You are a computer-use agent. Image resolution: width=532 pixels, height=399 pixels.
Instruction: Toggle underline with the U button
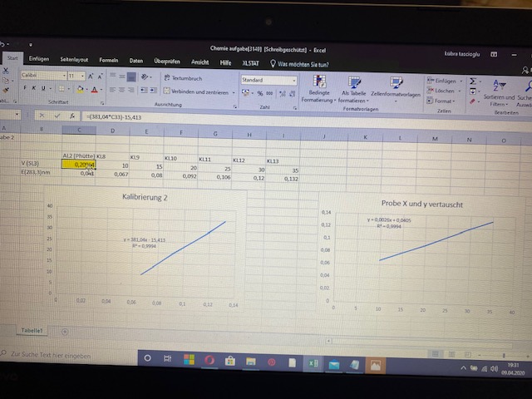coord(43,88)
